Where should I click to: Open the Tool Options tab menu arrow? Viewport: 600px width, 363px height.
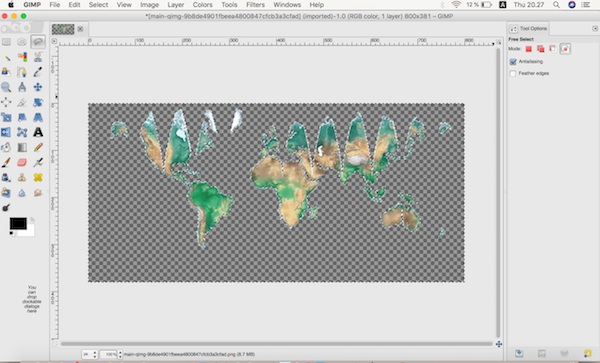tap(595, 29)
